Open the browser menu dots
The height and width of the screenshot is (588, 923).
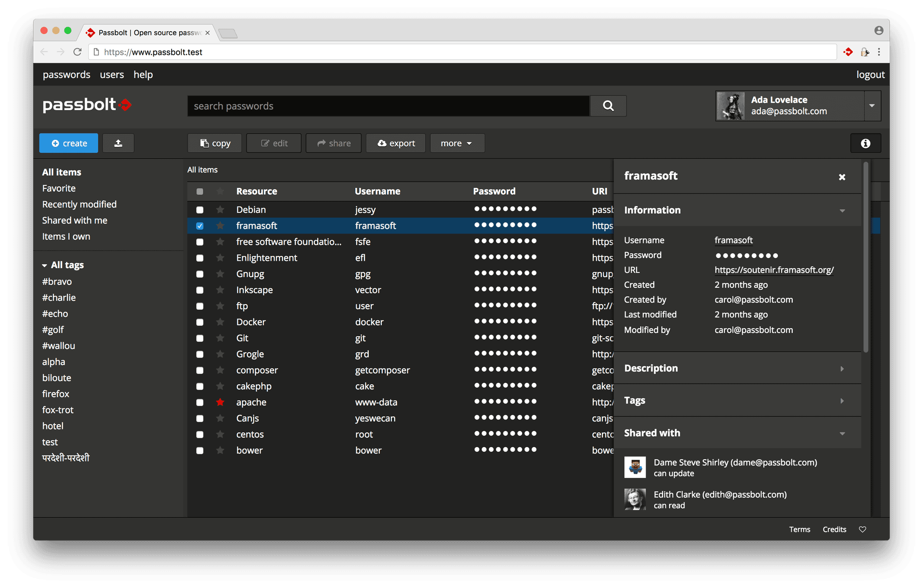coord(879,52)
